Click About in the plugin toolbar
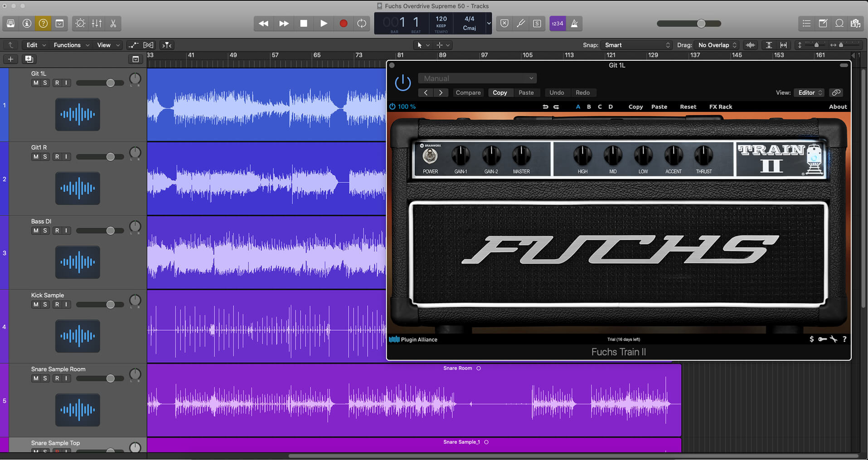This screenshot has width=868, height=460. 838,107
